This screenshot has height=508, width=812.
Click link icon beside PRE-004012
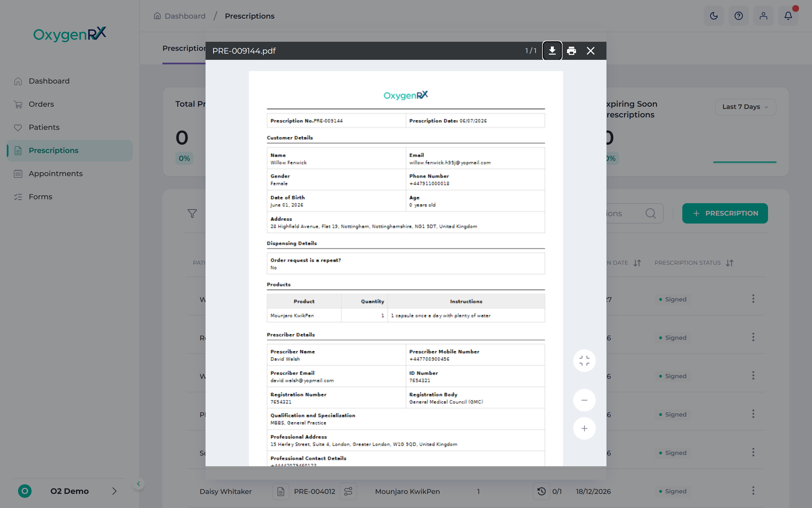pos(348,492)
